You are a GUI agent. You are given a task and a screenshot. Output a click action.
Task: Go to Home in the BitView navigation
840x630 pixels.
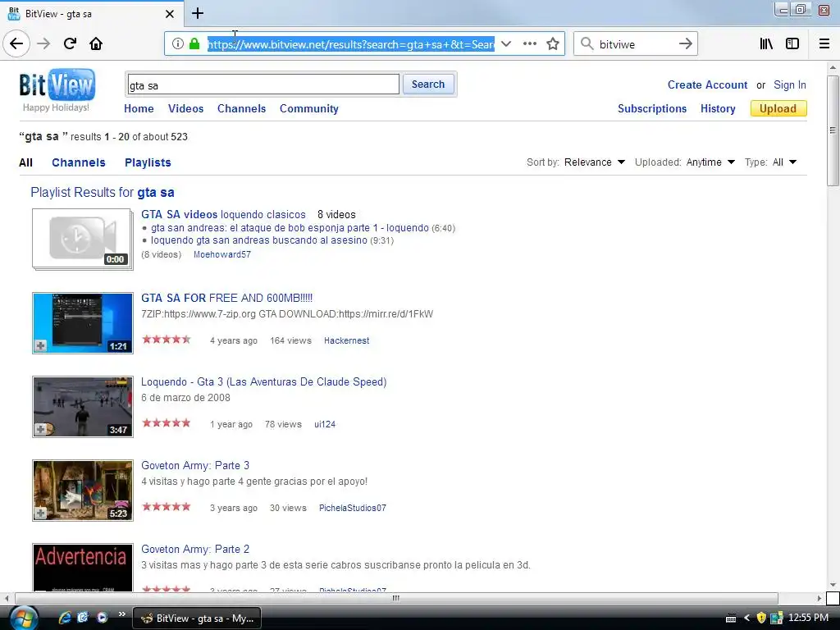[139, 108]
